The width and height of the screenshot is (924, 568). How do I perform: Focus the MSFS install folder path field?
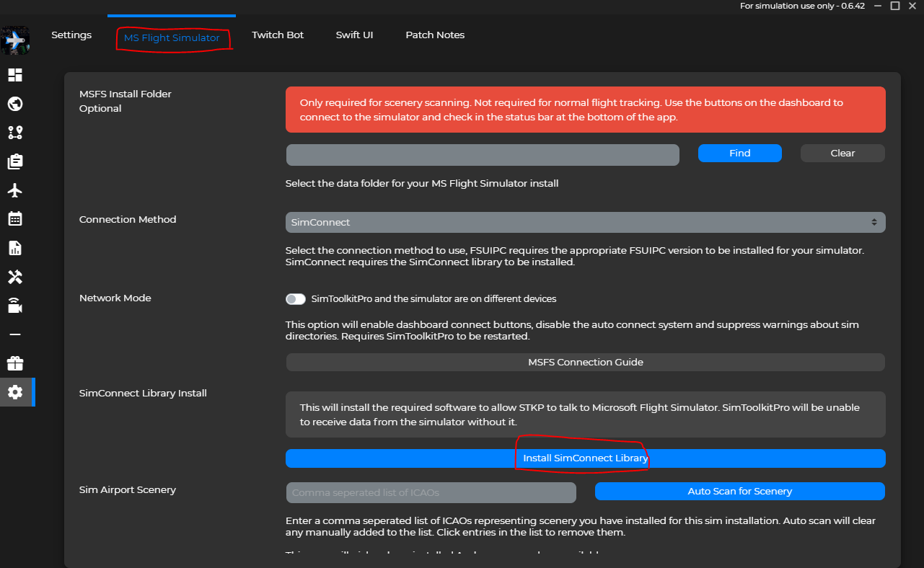coord(483,155)
